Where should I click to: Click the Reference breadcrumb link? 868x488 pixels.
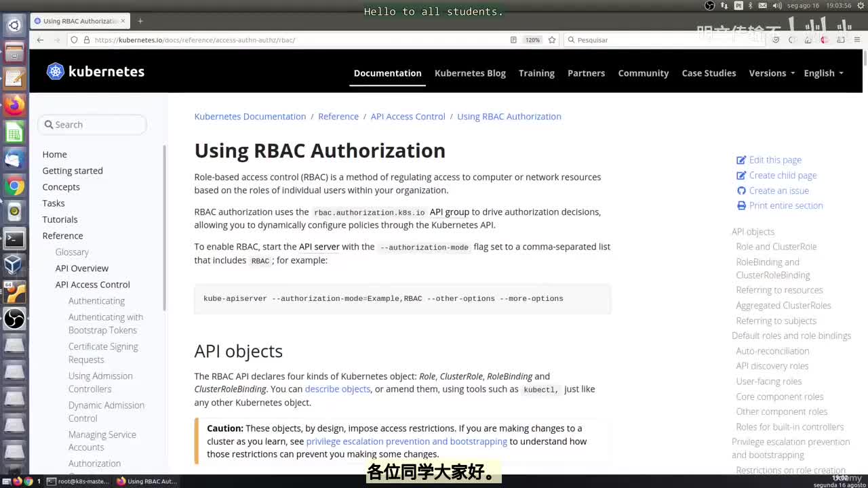pos(338,117)
